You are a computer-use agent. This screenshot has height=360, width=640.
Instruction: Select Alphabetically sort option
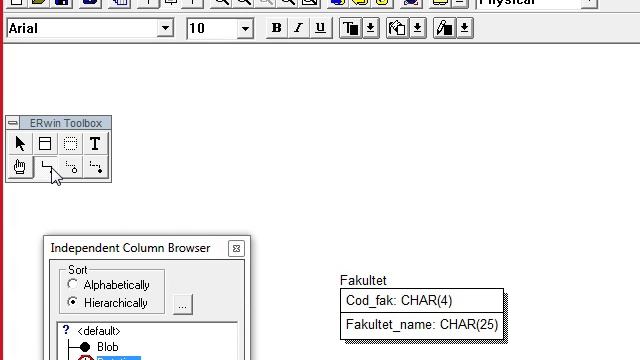click(109, 284)
